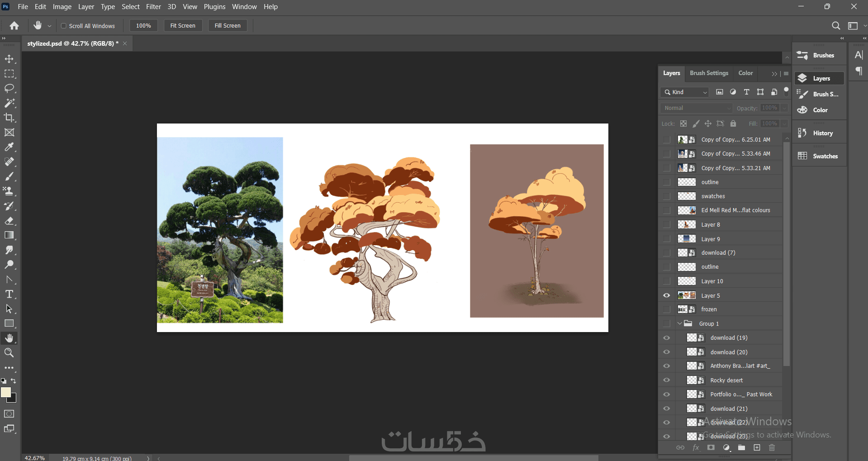This screenshot has width=868, height=461.
Task: Select the Move tool
Action: click(x=9, y=59)
